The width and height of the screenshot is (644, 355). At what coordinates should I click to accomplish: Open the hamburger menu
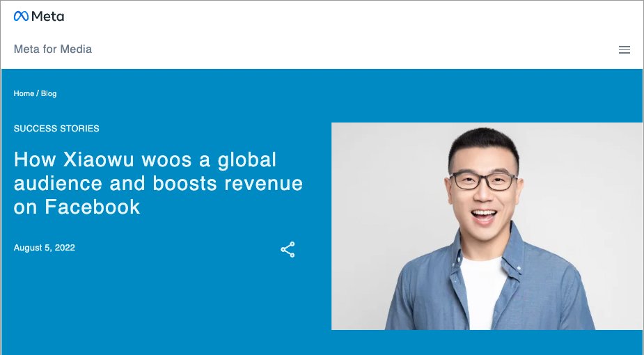(x=625, y=49)
